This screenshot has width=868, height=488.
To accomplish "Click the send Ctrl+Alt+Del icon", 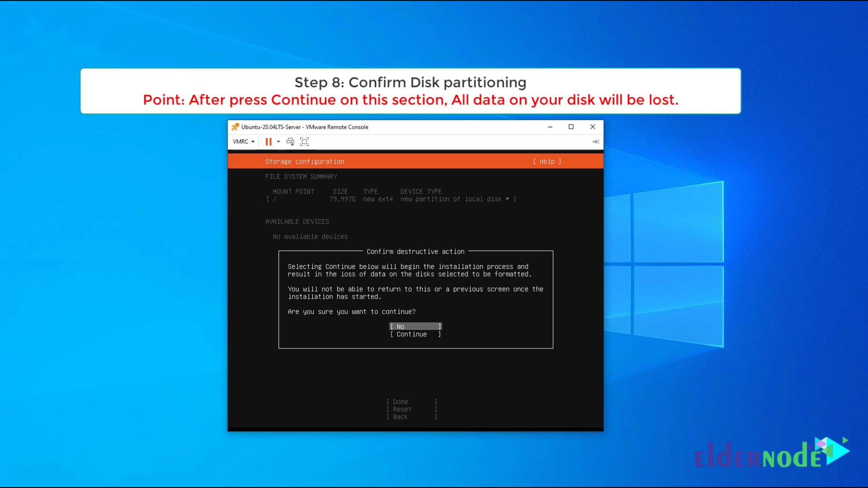I will coord(290,141).
